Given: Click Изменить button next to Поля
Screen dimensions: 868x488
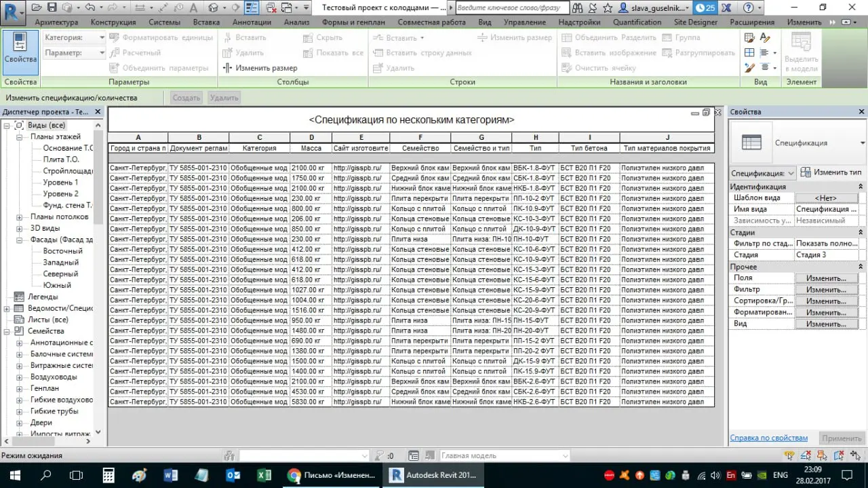Looking at the screenshot, I should 826,278.
